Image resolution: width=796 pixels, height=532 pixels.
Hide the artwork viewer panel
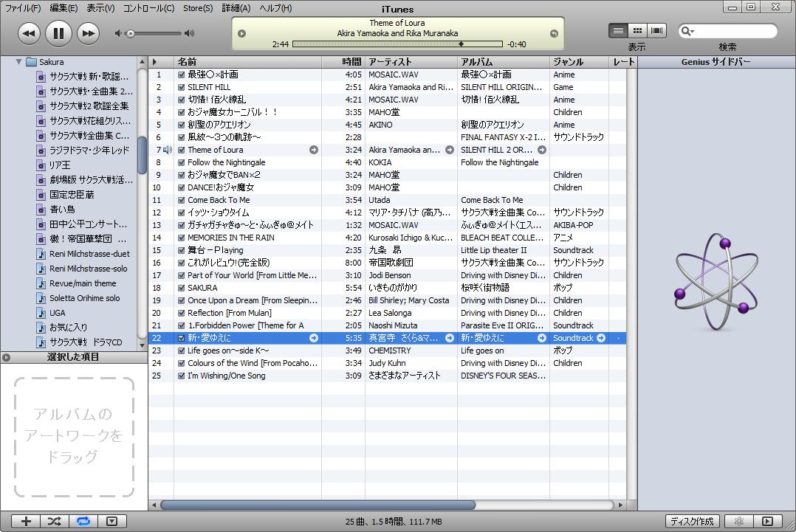point(112,522)
